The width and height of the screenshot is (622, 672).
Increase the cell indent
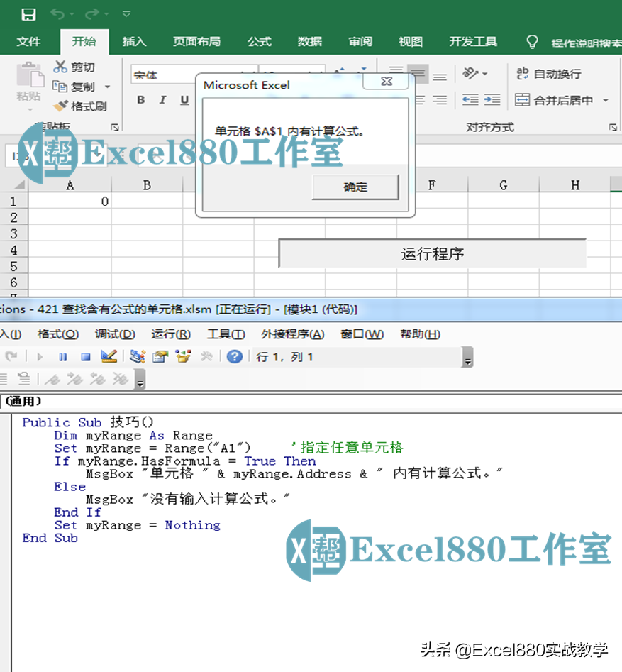pyautogui.click(x=492, y=100)
